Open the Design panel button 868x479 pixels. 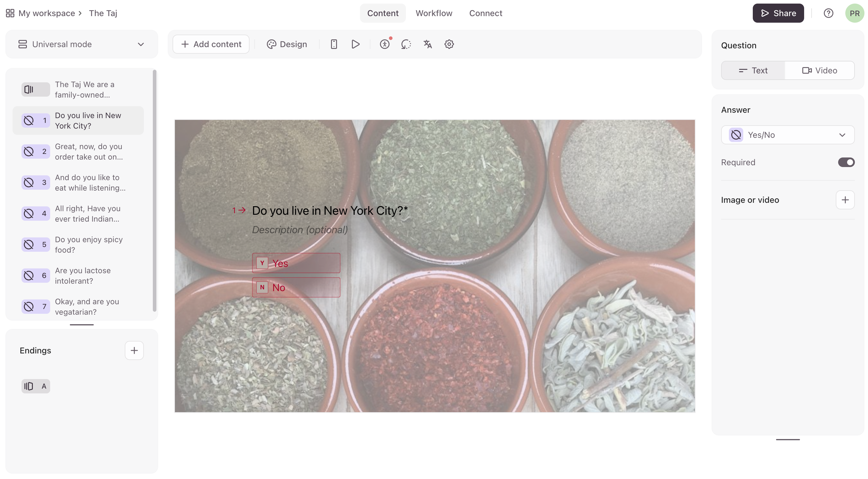point(287,44)
